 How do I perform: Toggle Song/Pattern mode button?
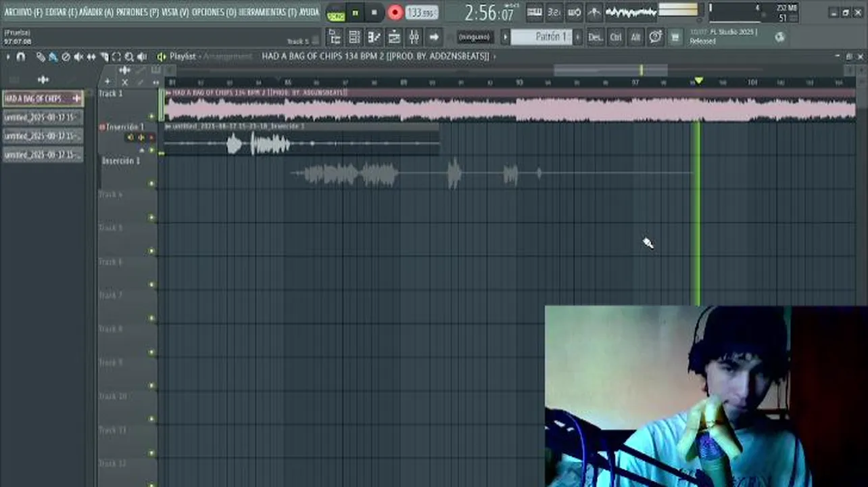coord(336,14)
